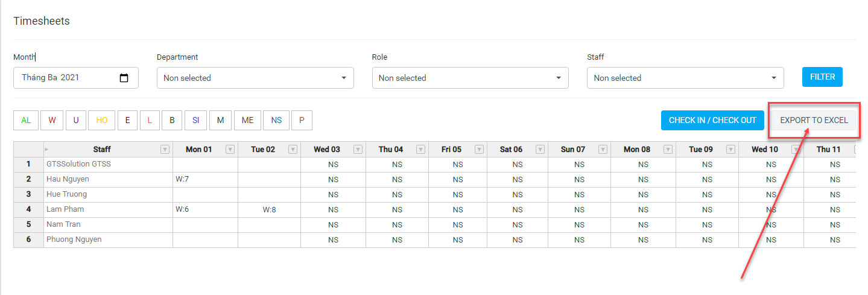The image size is (868, 295).
Task: Click the Staff column filter arrow
Action: point(165,150)
